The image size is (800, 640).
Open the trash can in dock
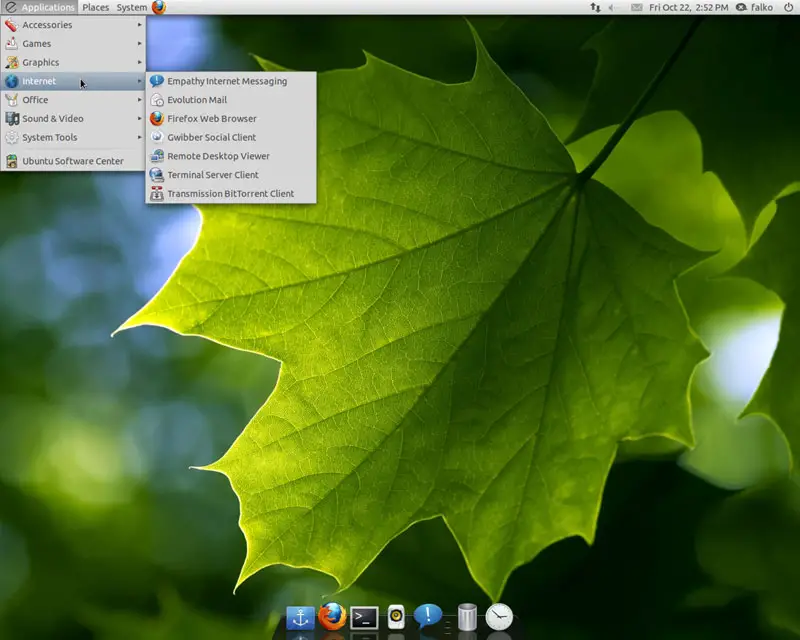(x=467, y=617)
